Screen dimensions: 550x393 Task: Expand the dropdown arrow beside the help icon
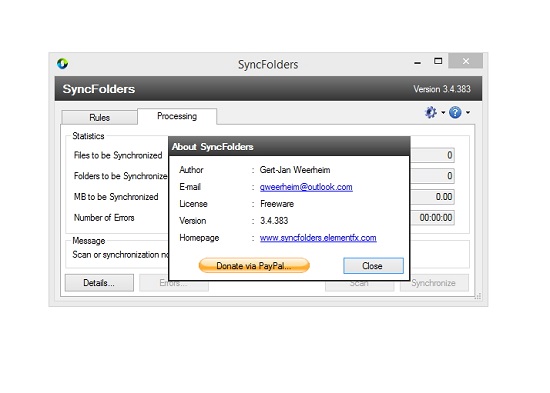click(x=468, y=113)
